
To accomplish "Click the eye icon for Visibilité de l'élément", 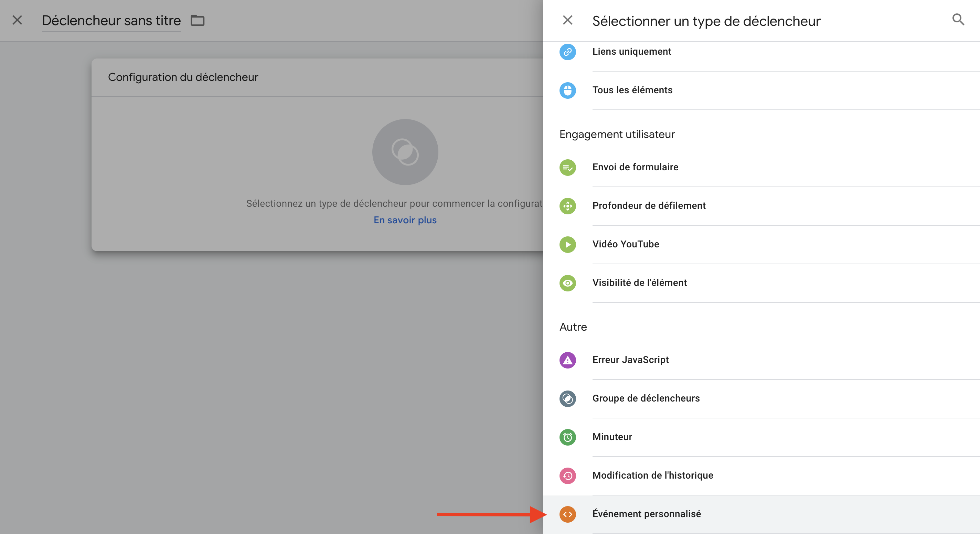I will point(567,283).
